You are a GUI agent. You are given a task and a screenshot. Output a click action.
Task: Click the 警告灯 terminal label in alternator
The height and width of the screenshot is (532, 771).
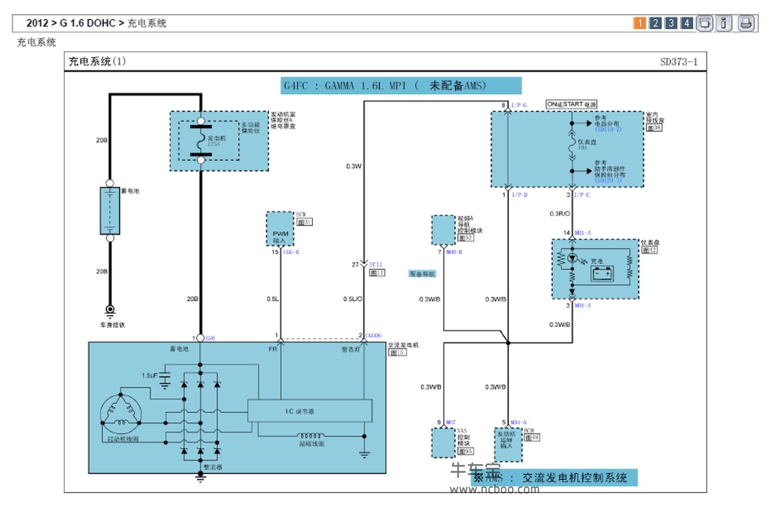pos(350,350)
